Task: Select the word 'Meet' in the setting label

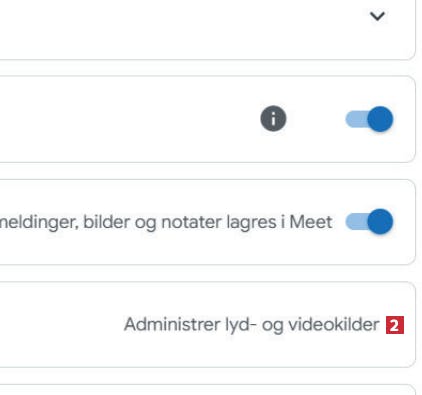Action: tap(311, 222)
